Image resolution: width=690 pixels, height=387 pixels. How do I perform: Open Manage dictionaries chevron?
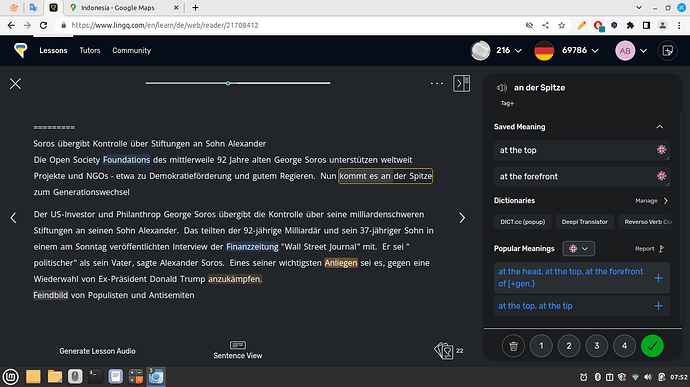click(665, 201)
